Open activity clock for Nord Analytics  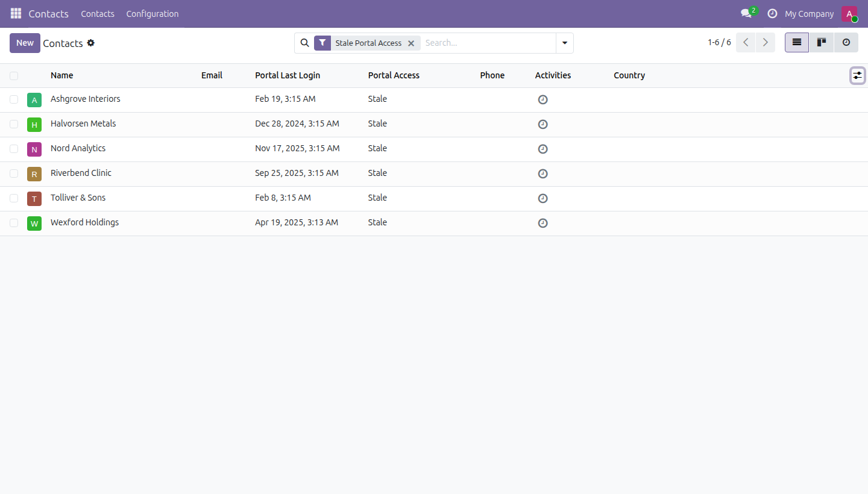[x=542, y=149]
